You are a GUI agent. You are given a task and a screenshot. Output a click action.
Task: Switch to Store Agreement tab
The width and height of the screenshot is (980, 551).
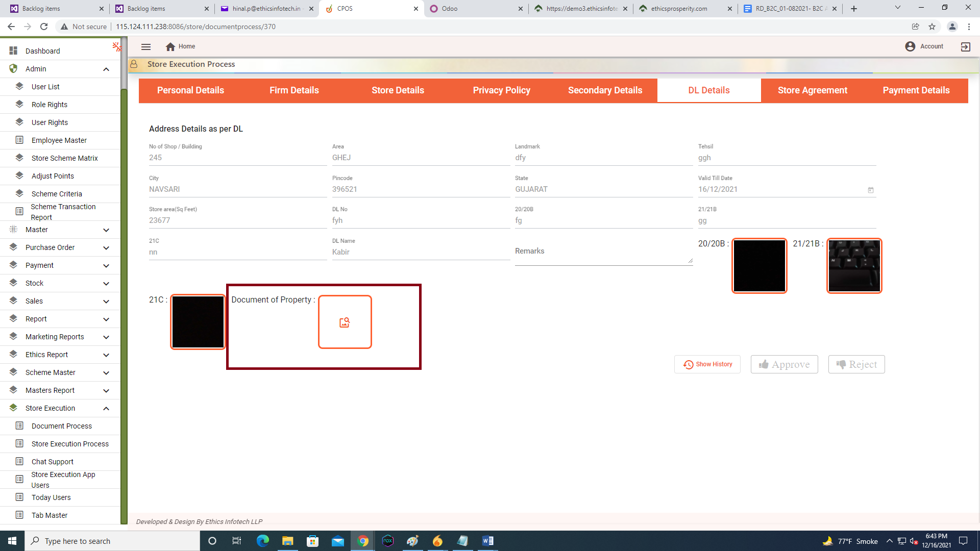point(812,90)
